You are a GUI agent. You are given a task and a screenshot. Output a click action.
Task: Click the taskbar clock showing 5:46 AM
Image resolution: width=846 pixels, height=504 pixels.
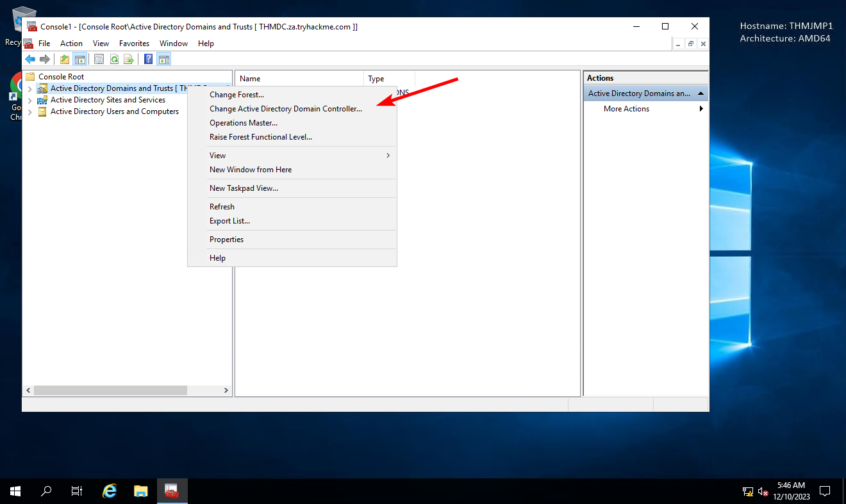click(791, 491)
